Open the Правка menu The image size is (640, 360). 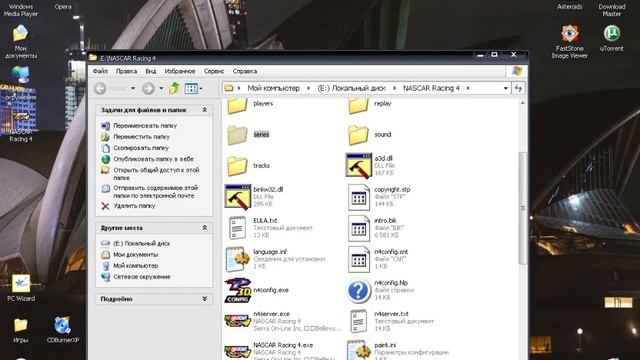pyautogui.click(x=126, y=71)
